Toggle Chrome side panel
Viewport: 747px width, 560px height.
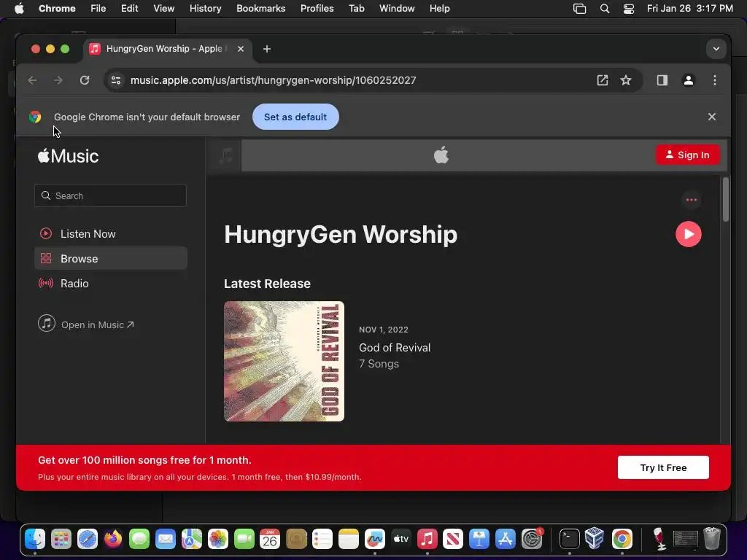click(662, 80)
